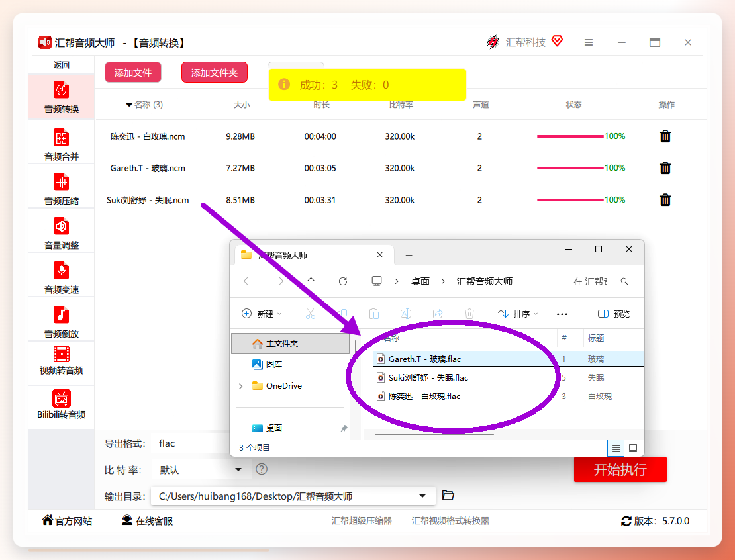
Task: Open 汇帮超级压缩器 link
Action: pos(362,521)
